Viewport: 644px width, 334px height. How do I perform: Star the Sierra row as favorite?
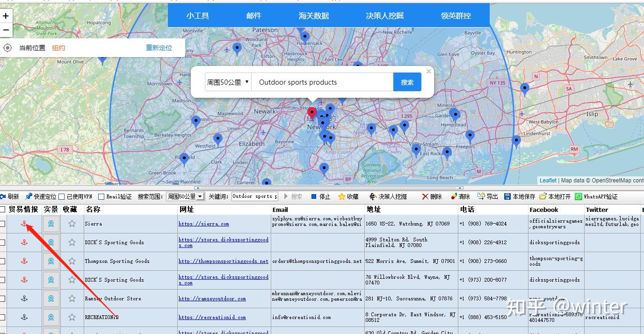72,224
